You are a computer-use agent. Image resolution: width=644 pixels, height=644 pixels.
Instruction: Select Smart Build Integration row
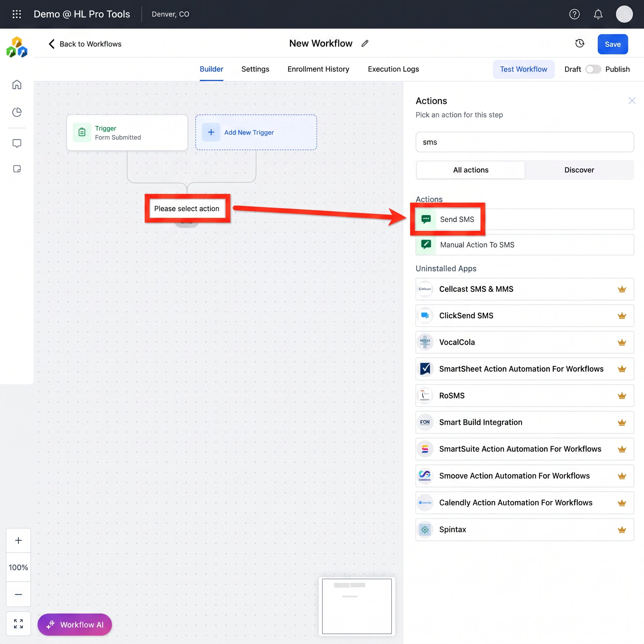pos(525,422)
